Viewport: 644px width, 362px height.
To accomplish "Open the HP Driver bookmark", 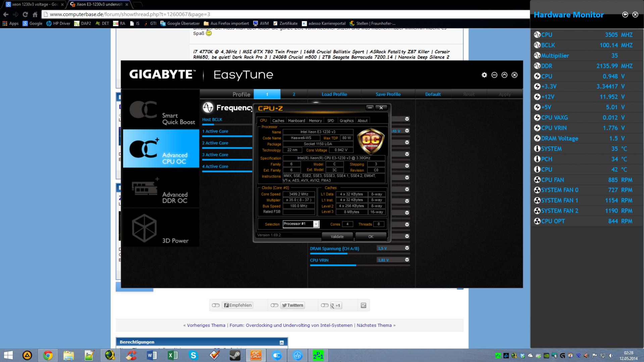I will point(58,23).
